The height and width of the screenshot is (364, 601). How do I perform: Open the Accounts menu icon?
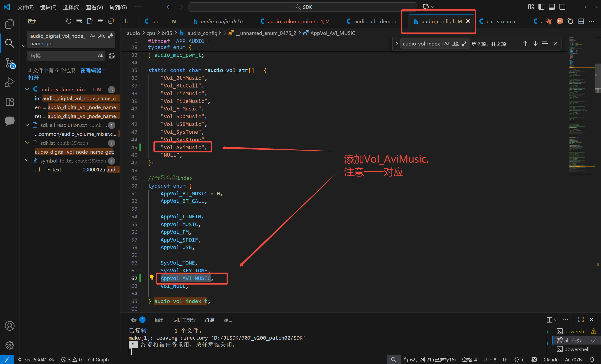[x=10, y=326]
